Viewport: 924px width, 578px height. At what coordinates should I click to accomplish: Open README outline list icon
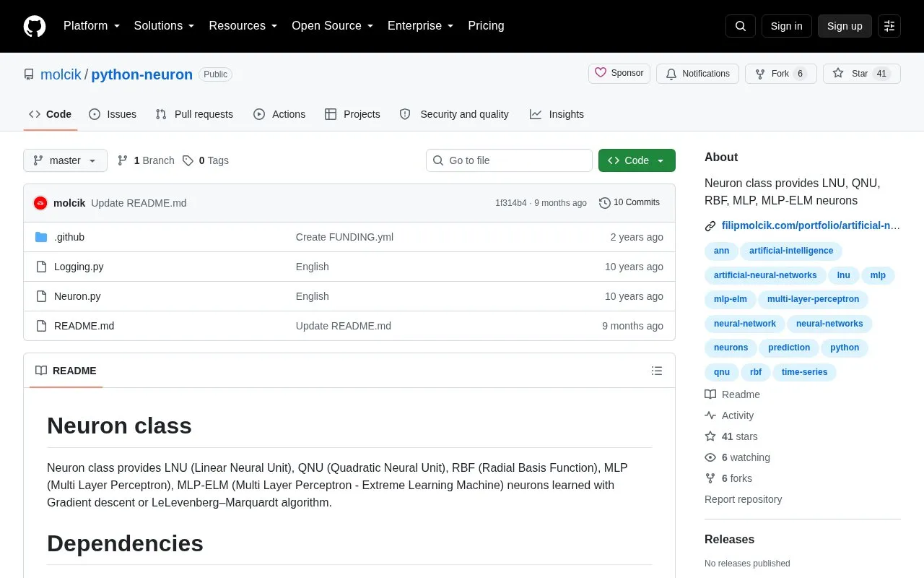point(657,371)
